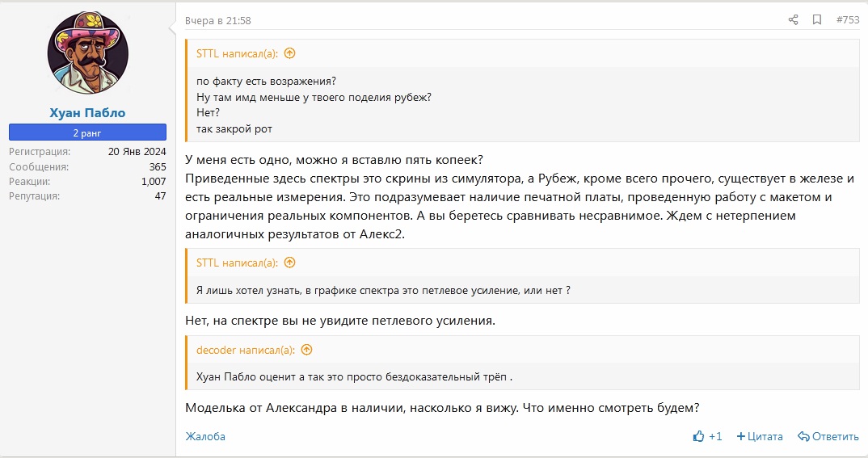Click the 'Вчера в 21:58' timestamp

[x=217, y=20]
